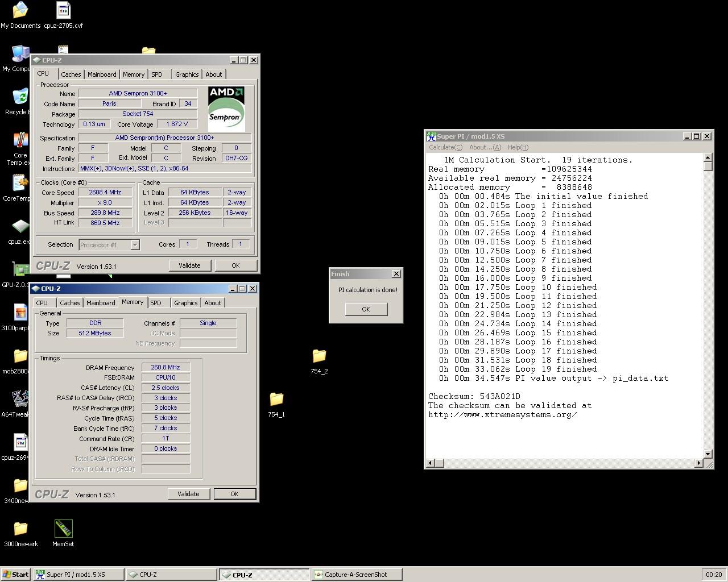This screenshot has width=728, height=582.
Task: Switch to CPU tab in bottom CPU-Z
Action: (42, 303)
